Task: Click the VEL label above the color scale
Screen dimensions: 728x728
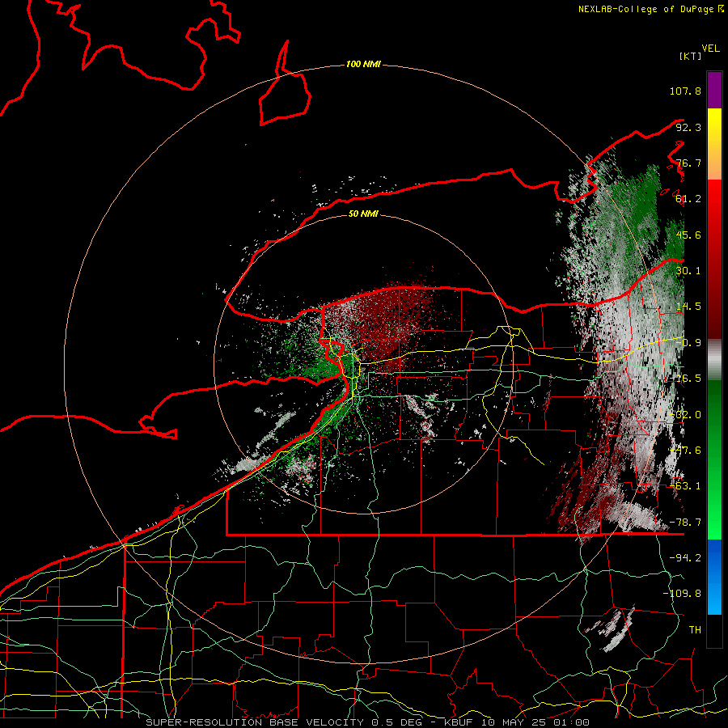Action: coord(710,49)
